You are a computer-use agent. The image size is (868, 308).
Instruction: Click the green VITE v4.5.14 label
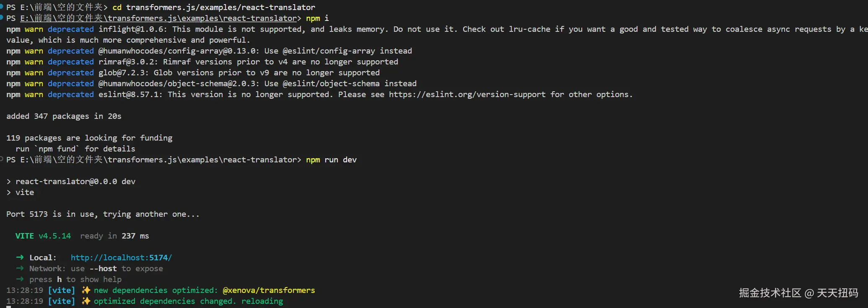click(x=43, y=236)
